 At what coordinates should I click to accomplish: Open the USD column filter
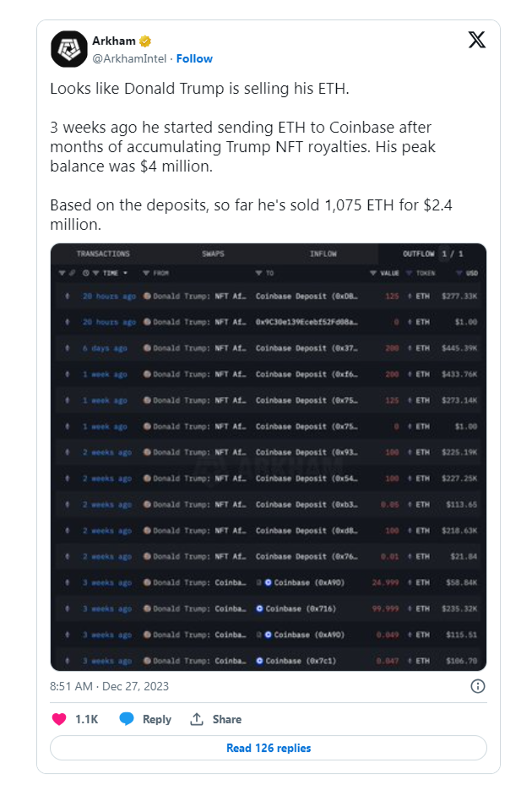[x=459, y=274]
